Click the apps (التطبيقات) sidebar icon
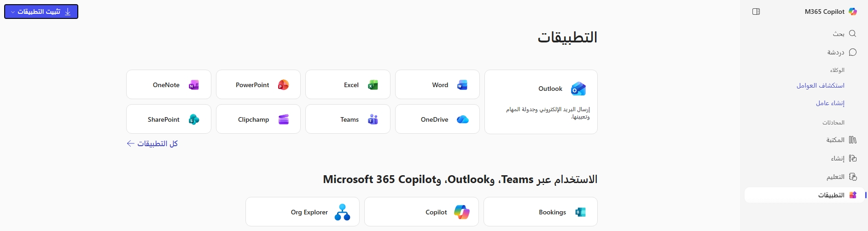 [852, 195]
